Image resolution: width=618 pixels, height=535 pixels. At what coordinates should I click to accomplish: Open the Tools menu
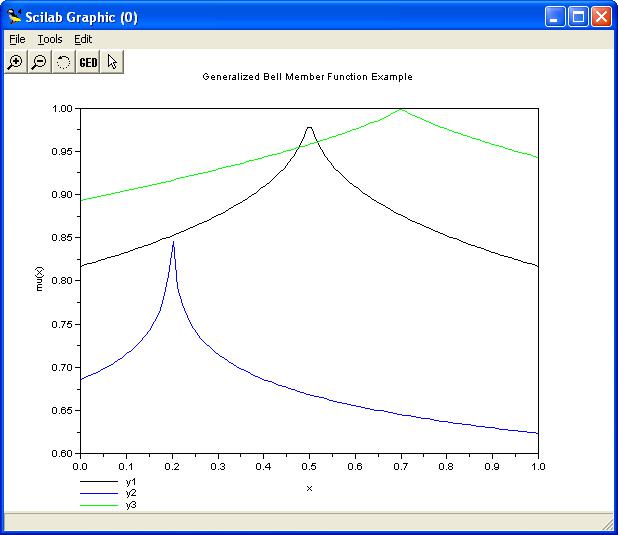tap(49, 39)
